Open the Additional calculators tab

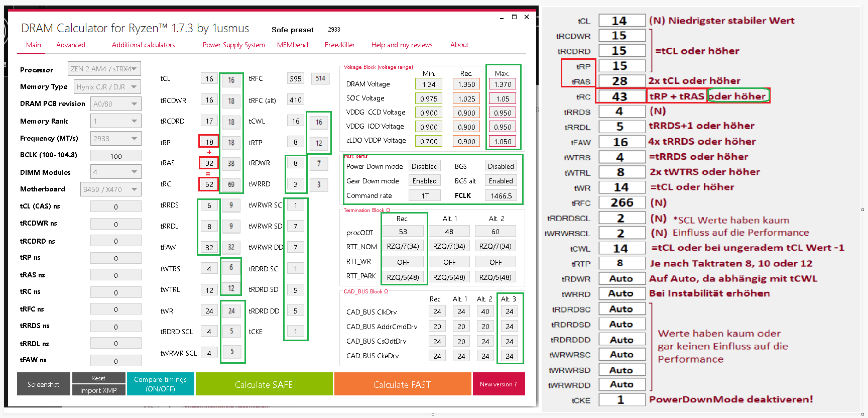(144, 45)
